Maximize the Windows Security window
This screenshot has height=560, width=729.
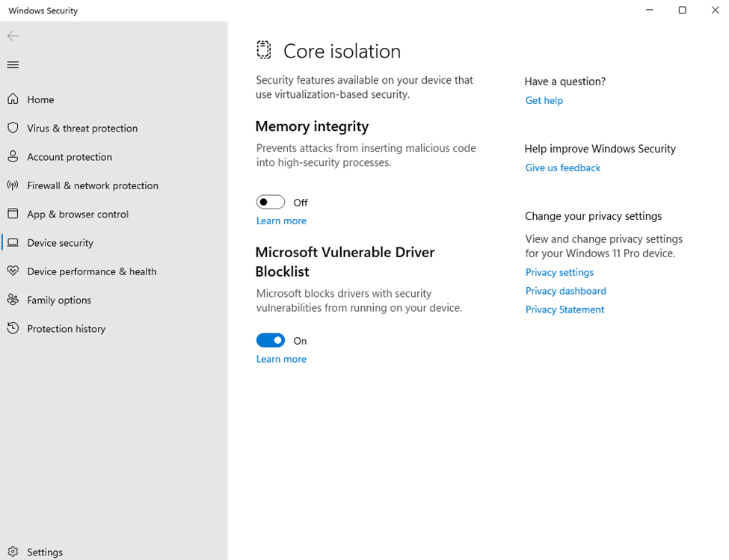coord(682,10)
